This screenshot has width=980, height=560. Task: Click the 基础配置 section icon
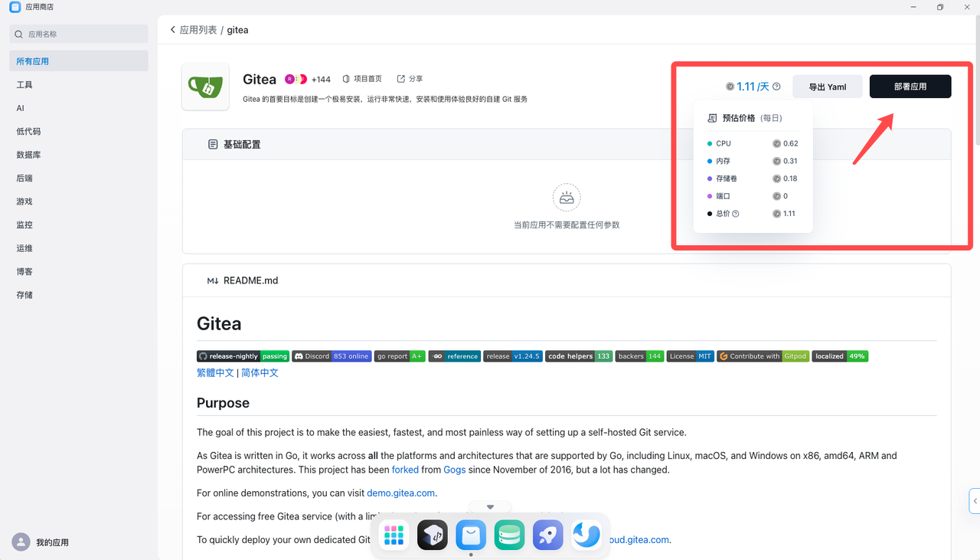point(213,144)
